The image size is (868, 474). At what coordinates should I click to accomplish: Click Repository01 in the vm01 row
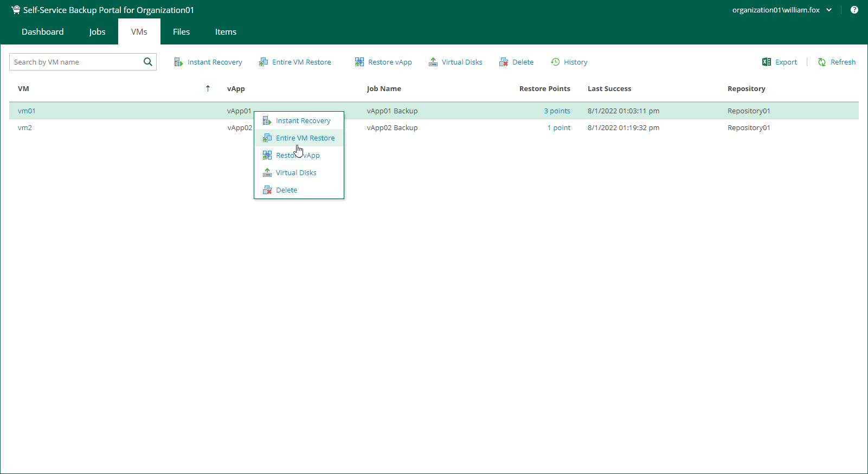(749, 111)
